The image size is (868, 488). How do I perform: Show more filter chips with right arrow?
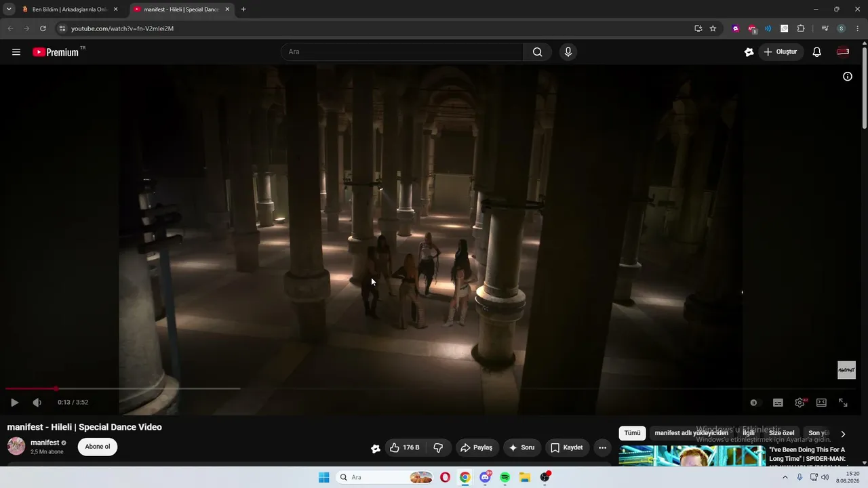coord(843,434)
